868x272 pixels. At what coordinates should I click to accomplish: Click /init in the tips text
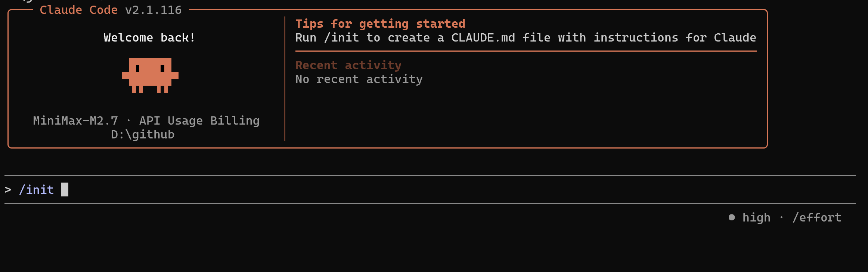[341, 38]
